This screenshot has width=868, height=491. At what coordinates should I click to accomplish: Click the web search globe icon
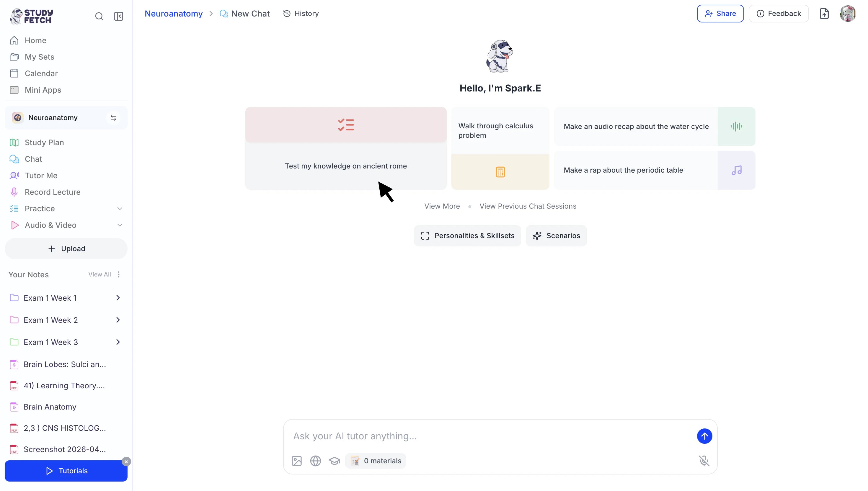(315, 461)
